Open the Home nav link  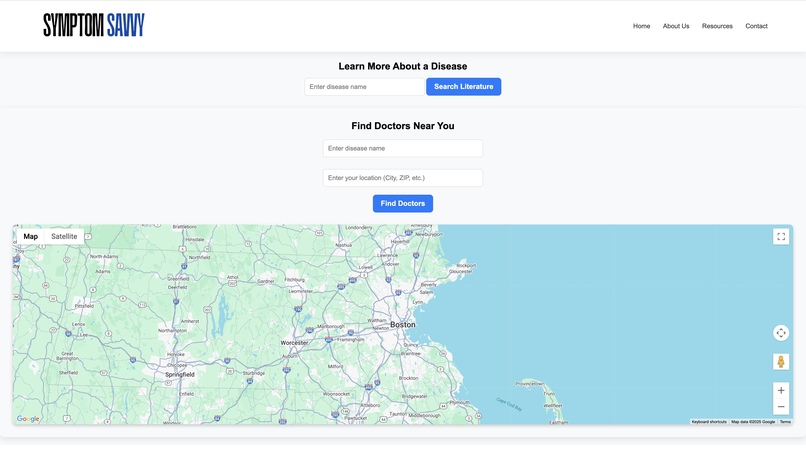click(x=641, y=26)
